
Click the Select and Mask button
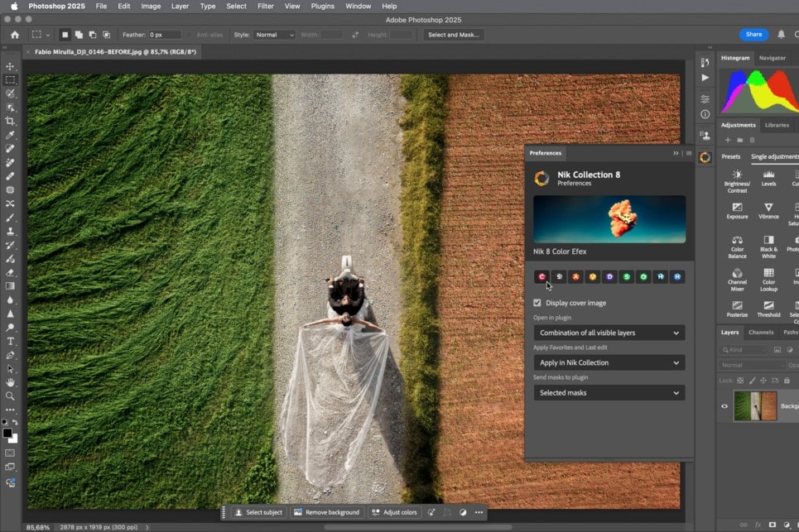click(x=454, y=35)
